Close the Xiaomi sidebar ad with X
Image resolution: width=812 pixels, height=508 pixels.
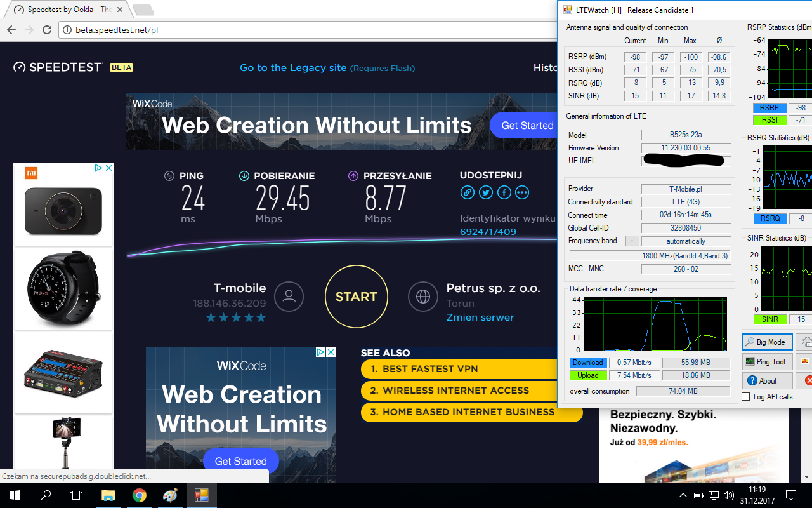click(x=108, y=168)
